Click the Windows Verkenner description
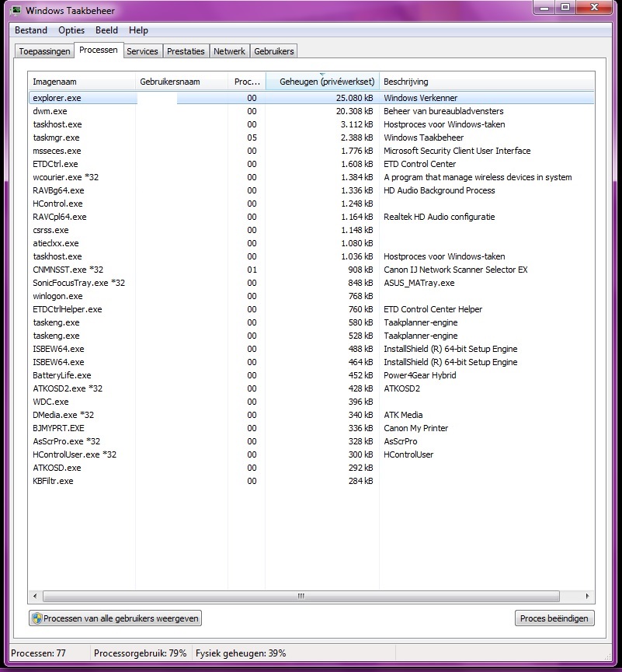The width and height of the screenshot is (622, 672). tap(420, 98)
